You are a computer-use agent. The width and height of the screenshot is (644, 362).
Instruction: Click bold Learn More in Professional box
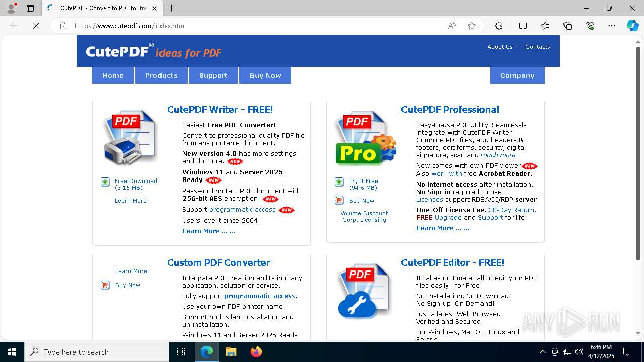(443, 228)
